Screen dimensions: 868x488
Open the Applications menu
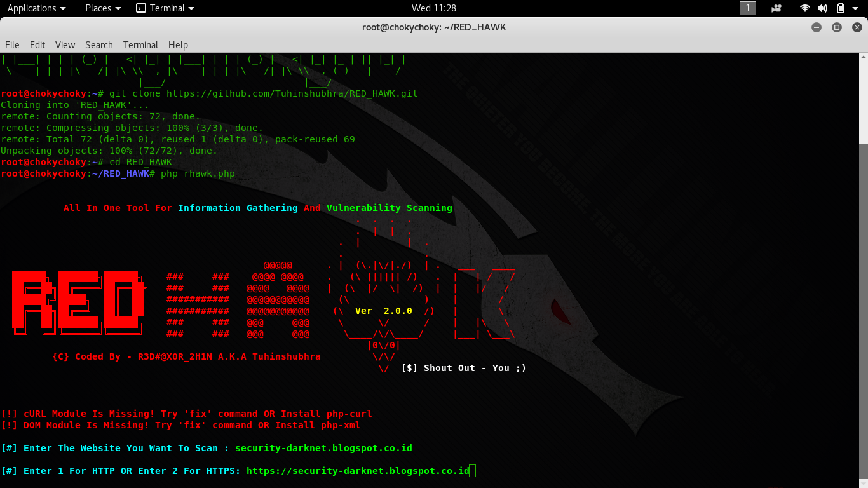(x=36, y=8)
